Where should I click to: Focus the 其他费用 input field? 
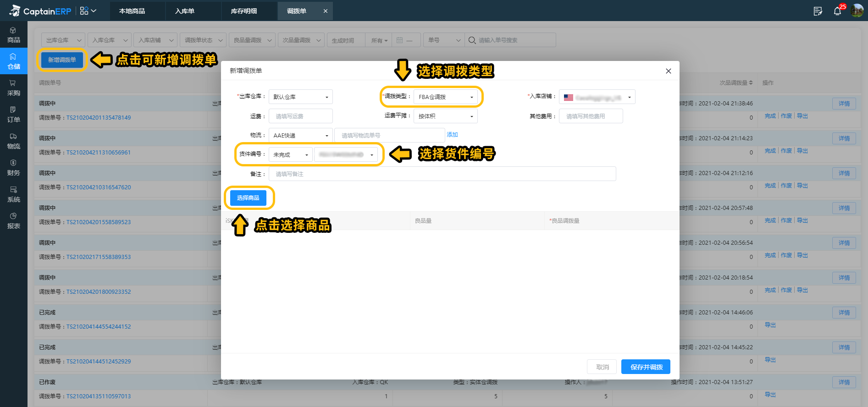tap(591, 116)
